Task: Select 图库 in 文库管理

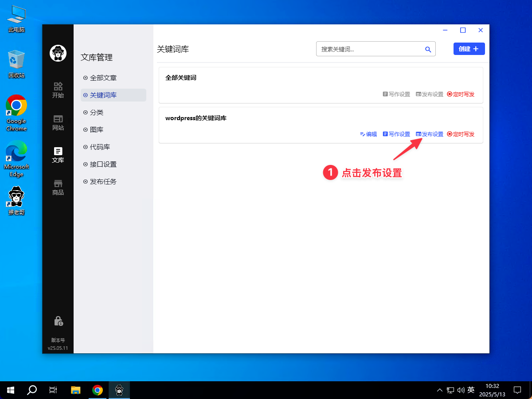Action: 113,129
